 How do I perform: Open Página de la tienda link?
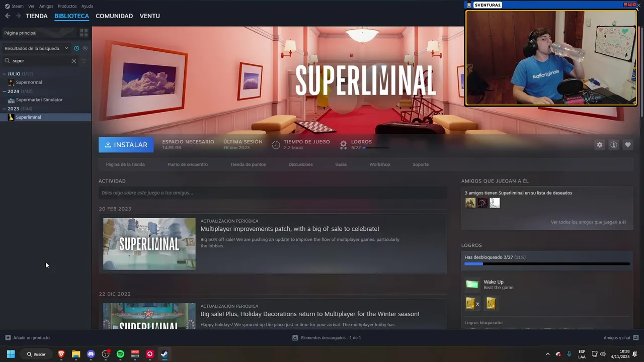(x=125, y=164)
